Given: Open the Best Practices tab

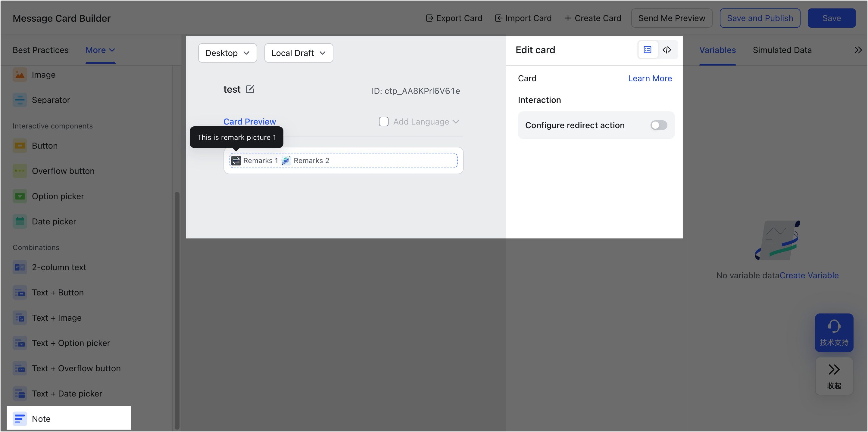Looking at the screenshot, I should coord(40,50).
